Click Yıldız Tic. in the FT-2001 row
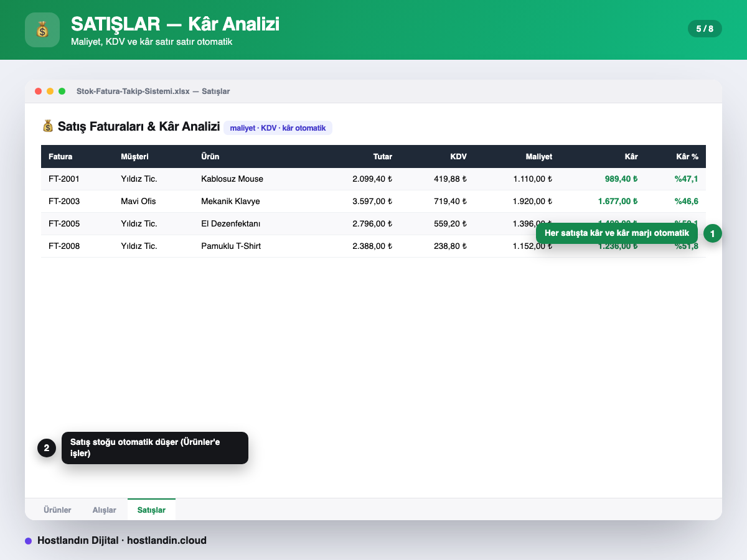This screenshot has width=747, height=560. (x=139, y=179)
